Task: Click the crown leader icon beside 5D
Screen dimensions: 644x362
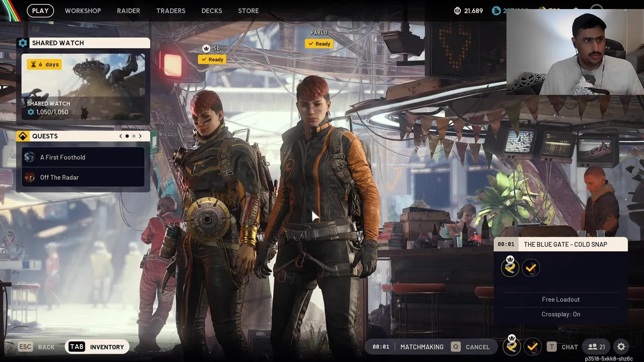Action: coord(206,48)
